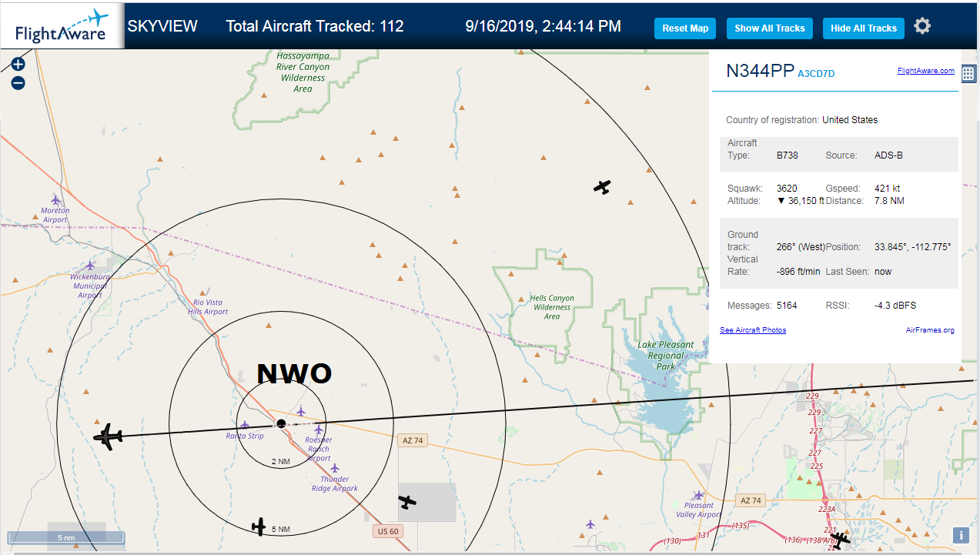Click Thunder Ridge Airpark marker

(x=334, y=468)
